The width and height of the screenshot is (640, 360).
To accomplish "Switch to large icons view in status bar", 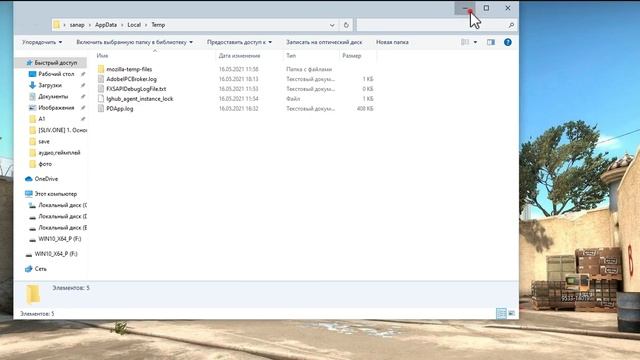I will pos(511,313).
